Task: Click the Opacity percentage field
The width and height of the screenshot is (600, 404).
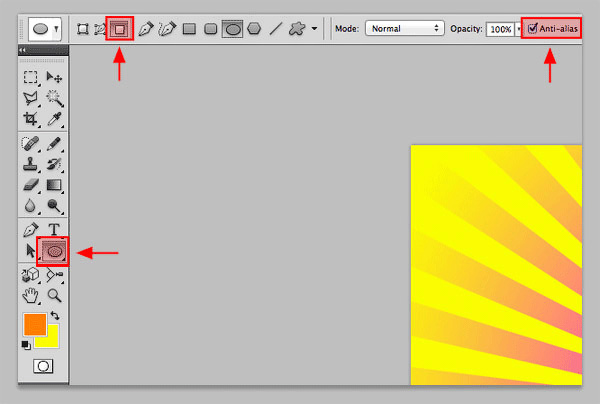Action: tap(500, 29)
